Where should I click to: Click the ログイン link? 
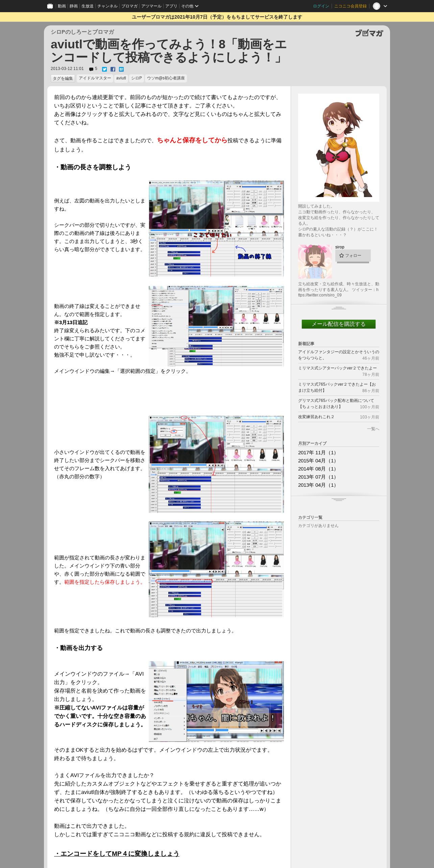[x=321, y=6]
